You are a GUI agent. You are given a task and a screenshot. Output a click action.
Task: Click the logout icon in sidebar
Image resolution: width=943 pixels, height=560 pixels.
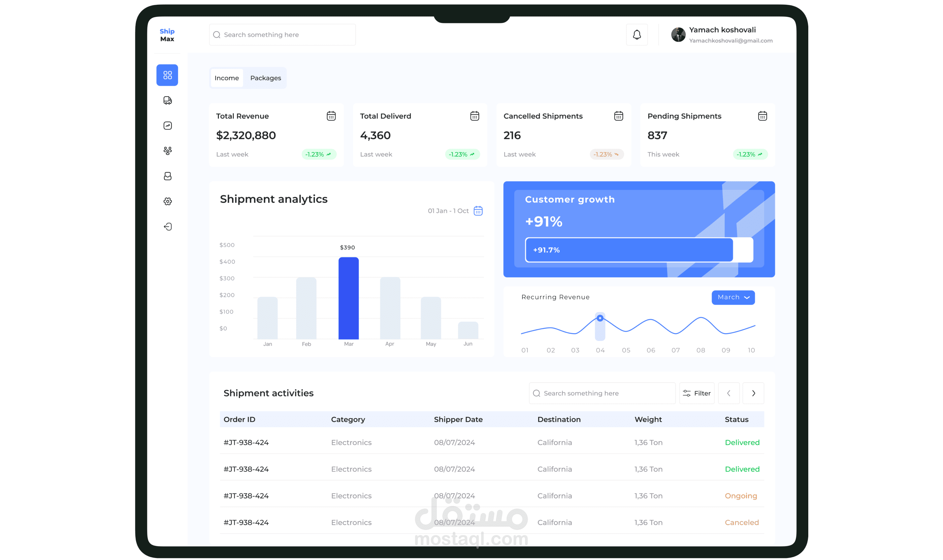[167, 226]
